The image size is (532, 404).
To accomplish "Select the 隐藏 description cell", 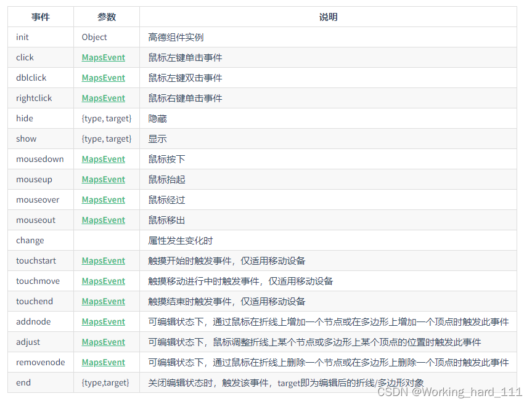I will [328, 119].
